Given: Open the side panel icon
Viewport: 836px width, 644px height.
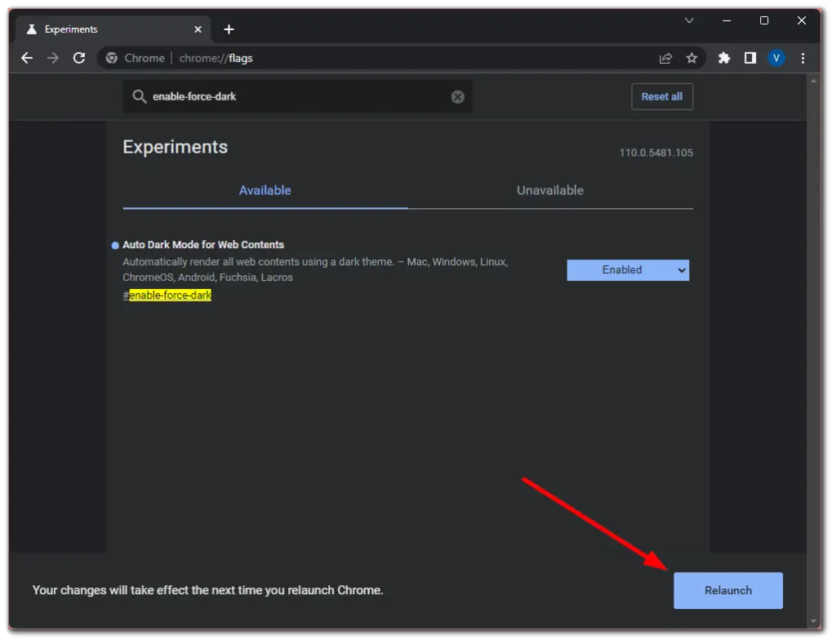Looking at the screenshot, I should tap(749, 58).
